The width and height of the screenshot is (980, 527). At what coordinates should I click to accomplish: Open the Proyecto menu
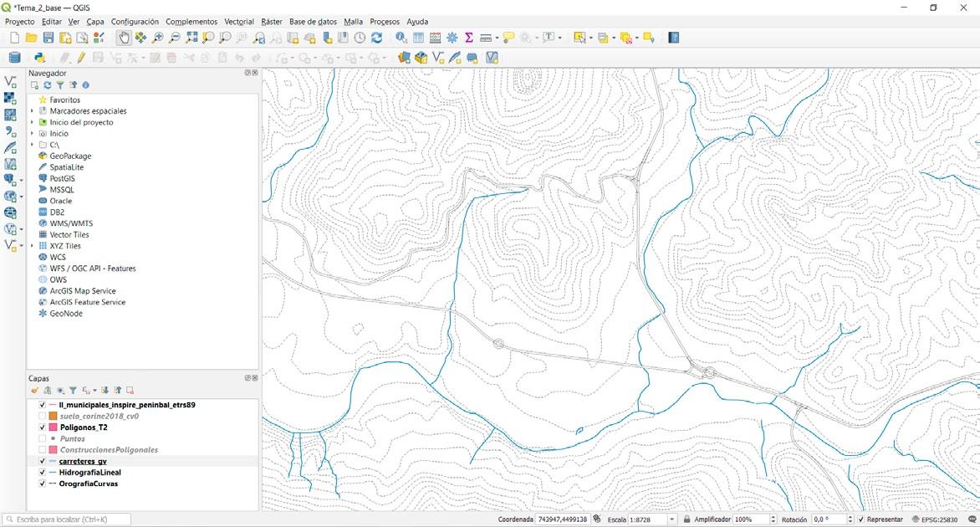coord(19,21)
